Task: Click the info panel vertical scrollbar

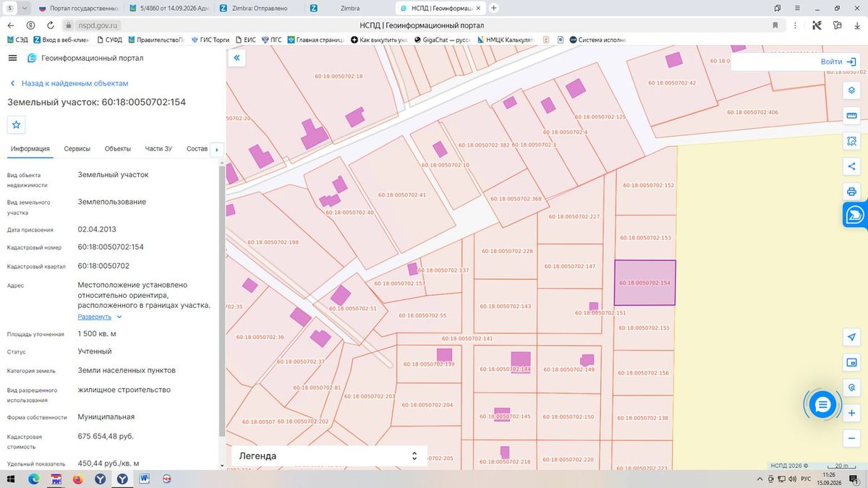Action: [x=221, y=300]
